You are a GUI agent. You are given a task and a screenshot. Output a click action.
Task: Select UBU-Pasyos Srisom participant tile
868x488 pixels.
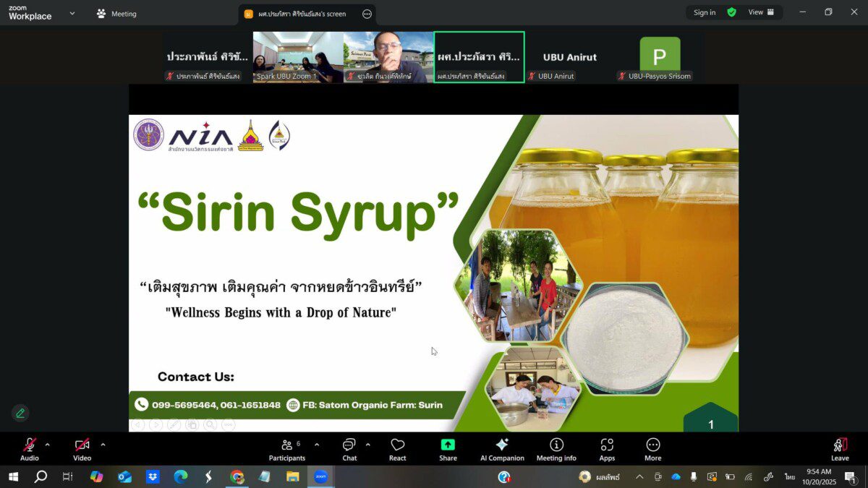[x=660, y=57]
